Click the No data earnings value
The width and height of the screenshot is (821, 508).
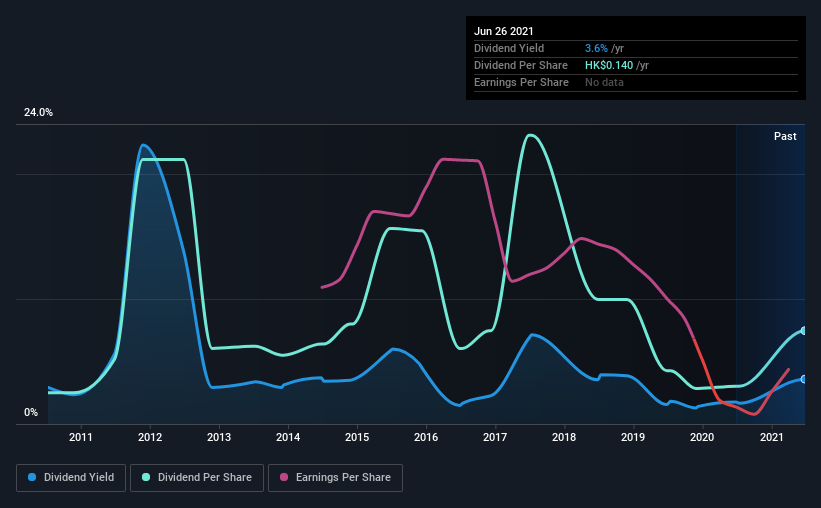[604, 82]
